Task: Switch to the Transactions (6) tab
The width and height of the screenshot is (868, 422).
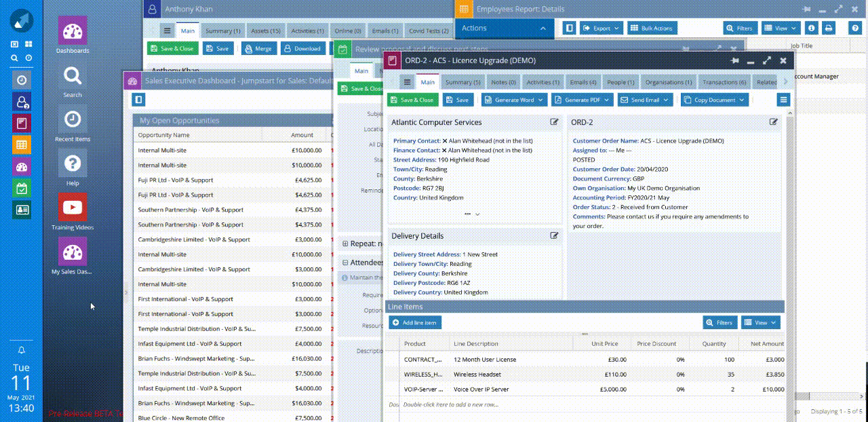Action: [x=724, y=82]
